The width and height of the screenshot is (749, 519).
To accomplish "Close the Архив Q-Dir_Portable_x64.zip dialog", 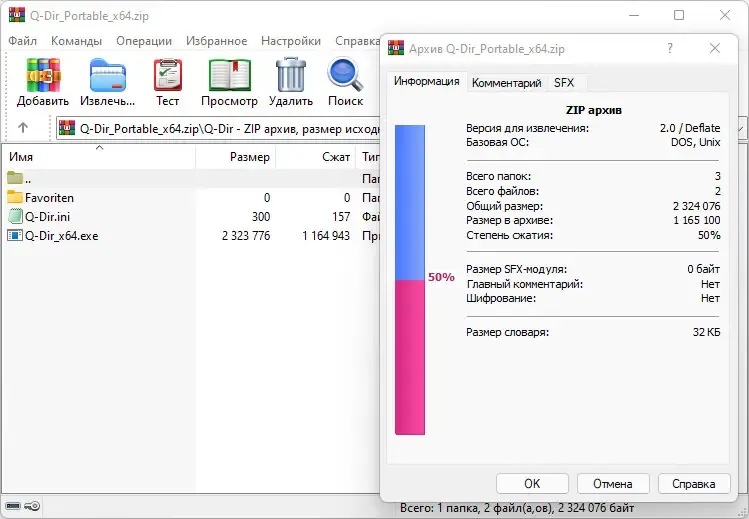I will point(715,48).
